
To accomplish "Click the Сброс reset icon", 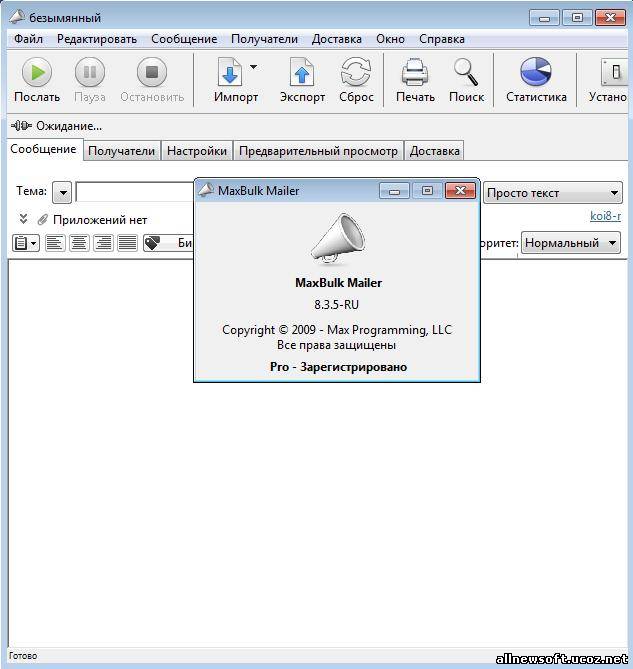I will pyautogui.click(x=356, y=72).
